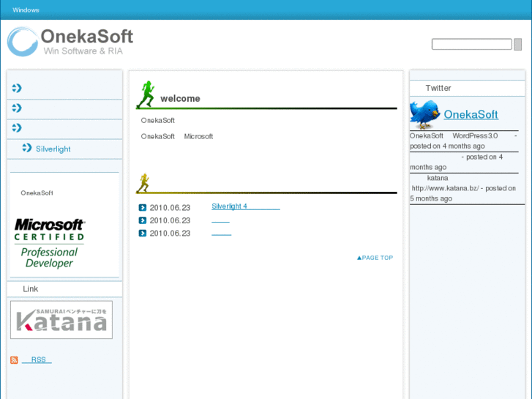Image resolution: width=532 pixels, height=399 pixels.
Task: Open the OnekaSoft Twitter profile link
Action: tap(471, 114)
